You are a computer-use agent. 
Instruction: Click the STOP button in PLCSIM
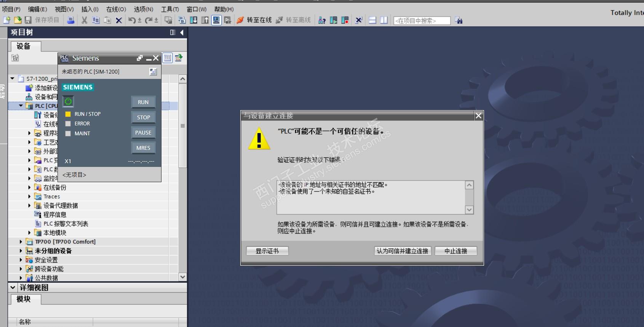(x=143, y=117)
